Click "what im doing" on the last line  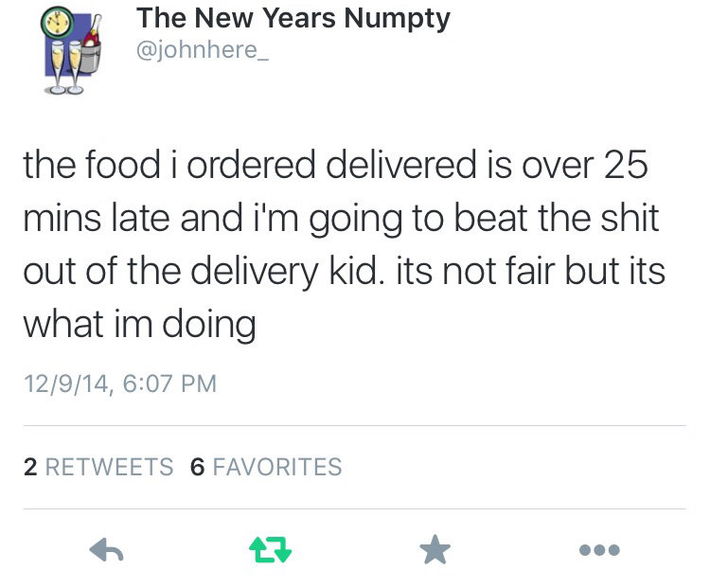point(139,325)
